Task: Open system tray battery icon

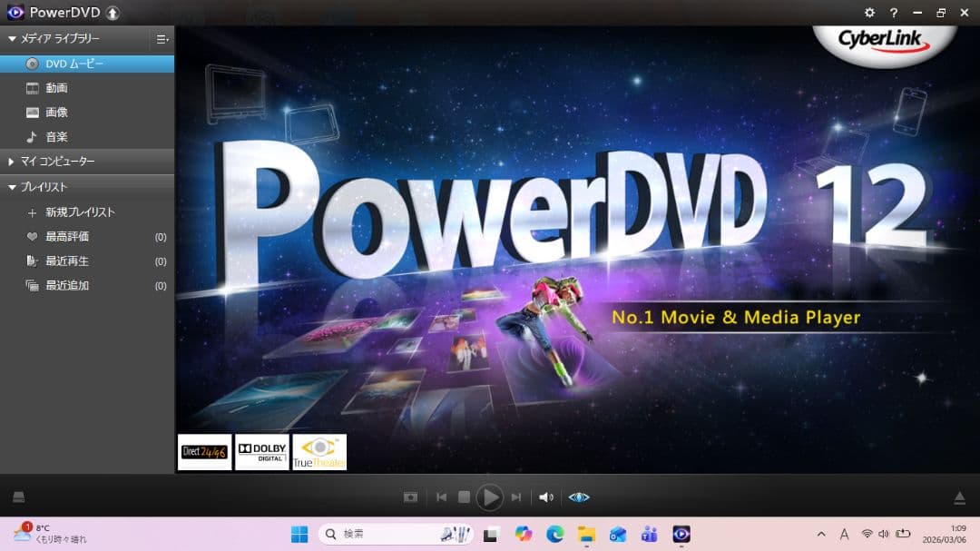Action: 903,534
